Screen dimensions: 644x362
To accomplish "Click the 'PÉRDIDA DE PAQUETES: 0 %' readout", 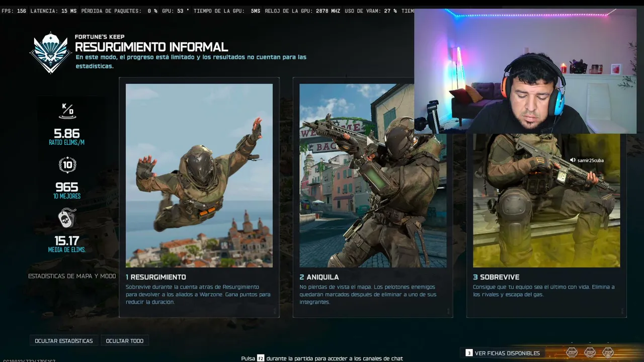I will tap(119, 11).
